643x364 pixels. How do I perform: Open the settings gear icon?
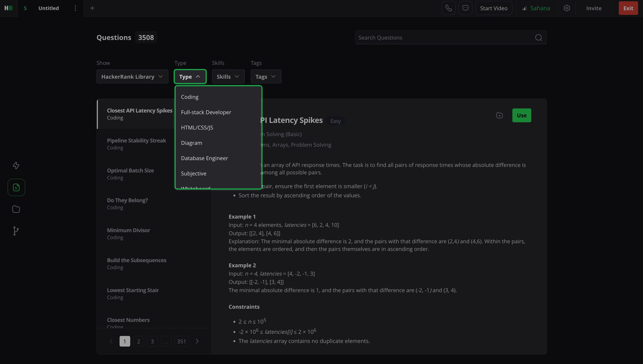(x=567, y=8)
